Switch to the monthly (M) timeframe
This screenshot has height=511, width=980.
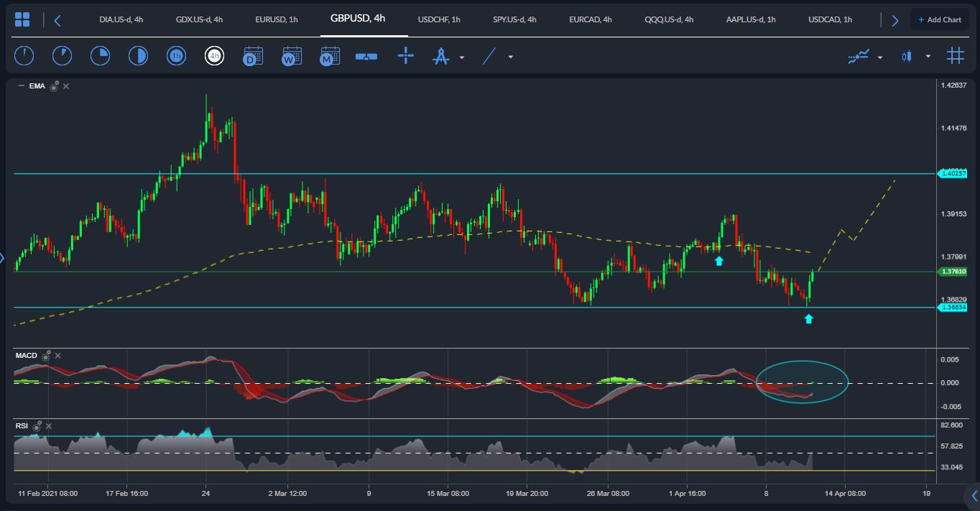click(330, 56)
